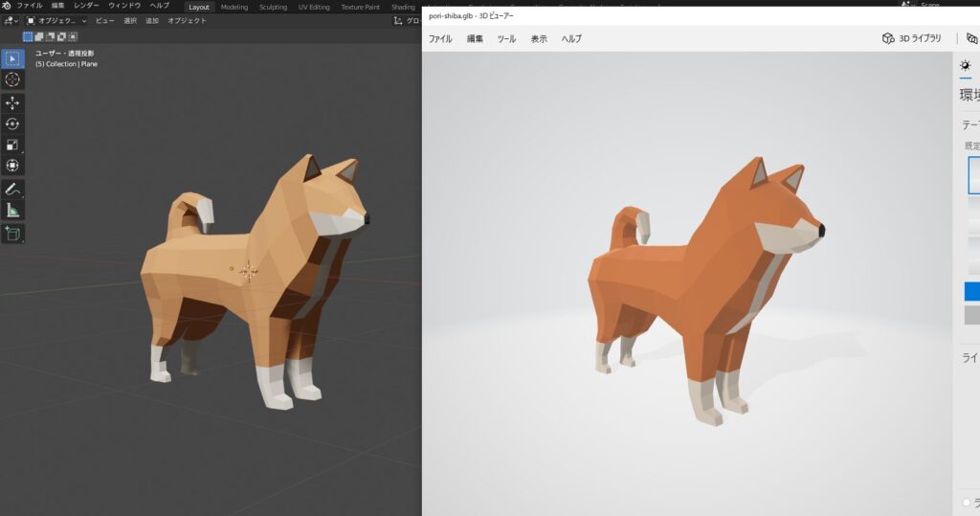The height and width of the screenshot is (516, 980).
Task: Open the 3D ライブラリ button
Action: [x=912, y=39]
